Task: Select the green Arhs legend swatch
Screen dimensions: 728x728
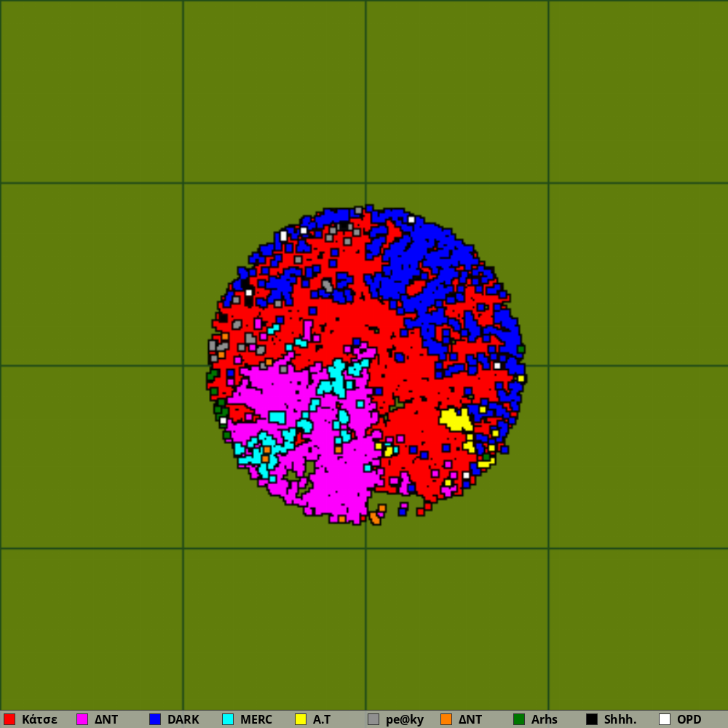Action: click(519, 719)
